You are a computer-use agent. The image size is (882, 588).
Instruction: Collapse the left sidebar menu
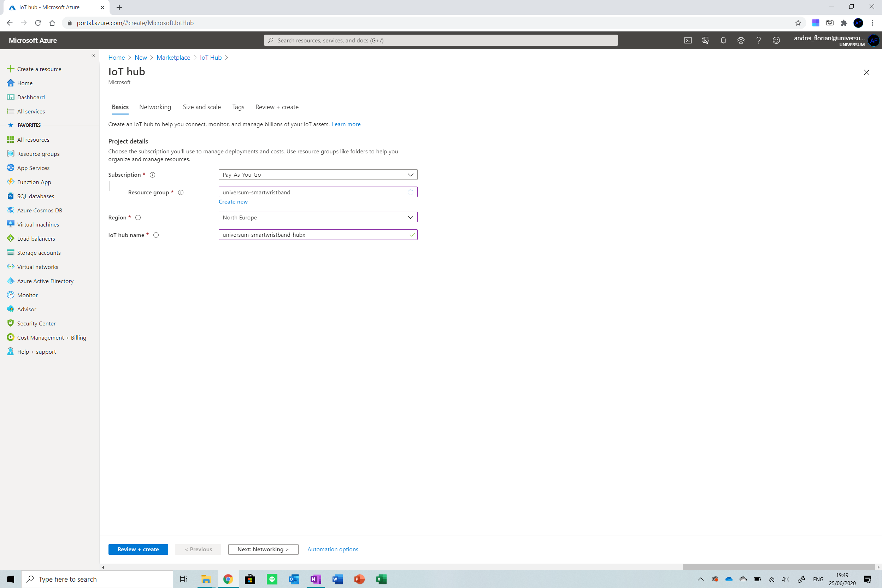click(93, 55)
